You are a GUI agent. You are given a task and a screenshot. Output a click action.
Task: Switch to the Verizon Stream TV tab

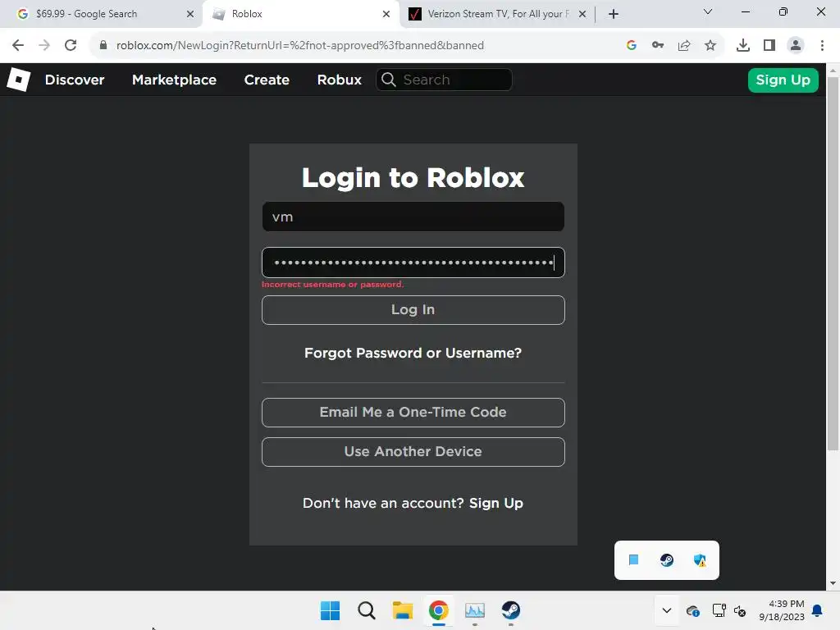[x=497, y=14]
